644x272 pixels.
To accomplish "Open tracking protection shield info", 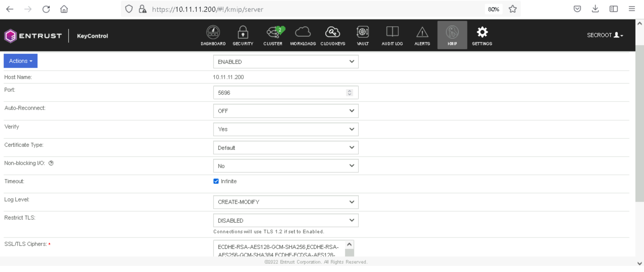I will pyautogui.click(x=129, y=9).
